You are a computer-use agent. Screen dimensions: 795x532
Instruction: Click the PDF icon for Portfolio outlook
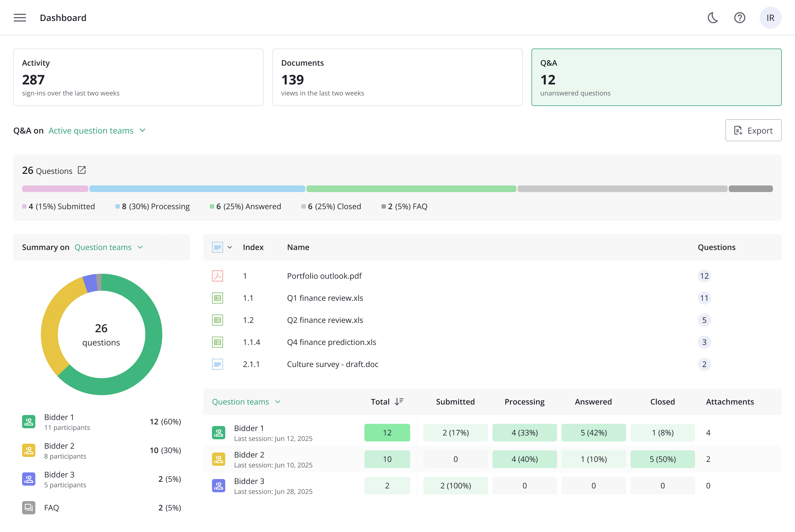(x=217, y=276)
